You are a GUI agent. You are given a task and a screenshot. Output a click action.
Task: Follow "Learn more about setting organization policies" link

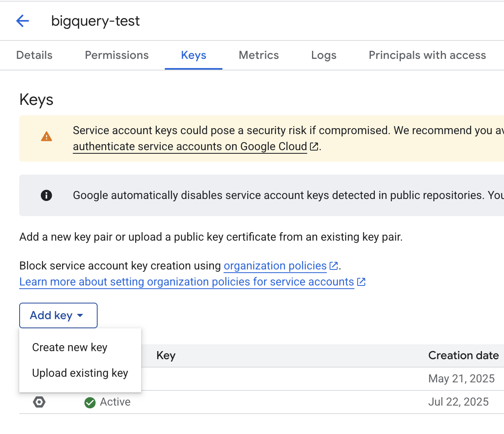[186, 282]
